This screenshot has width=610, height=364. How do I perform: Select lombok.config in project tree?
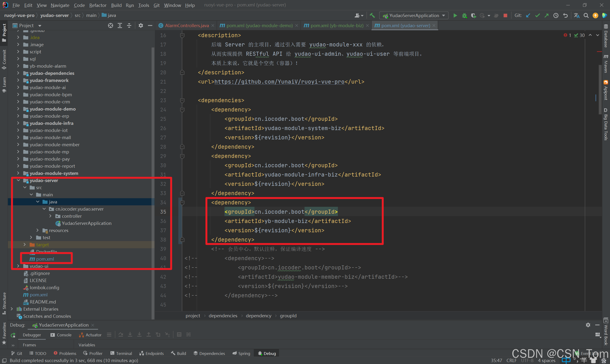(44, 288)
